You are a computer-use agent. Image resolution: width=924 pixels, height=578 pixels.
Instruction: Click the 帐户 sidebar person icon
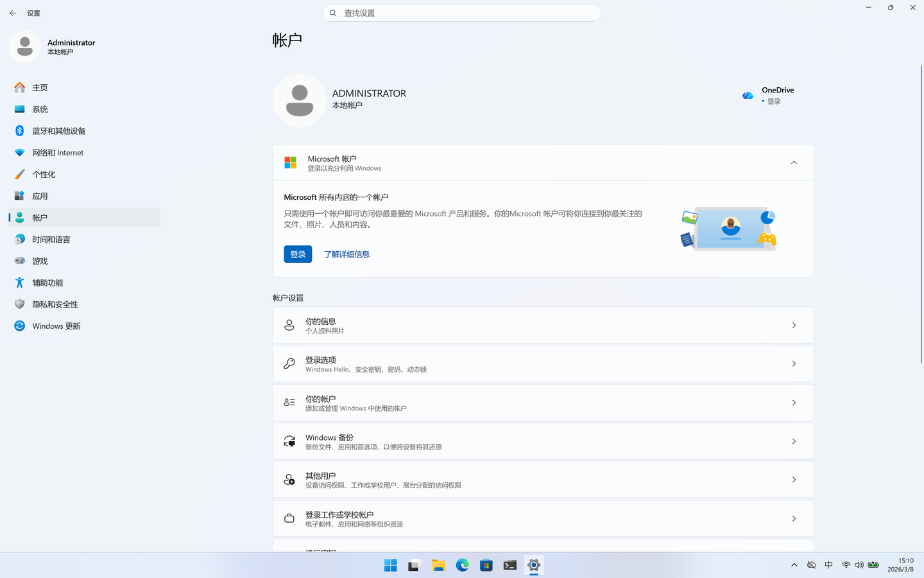pyautogui.click(x=20, y=218)
